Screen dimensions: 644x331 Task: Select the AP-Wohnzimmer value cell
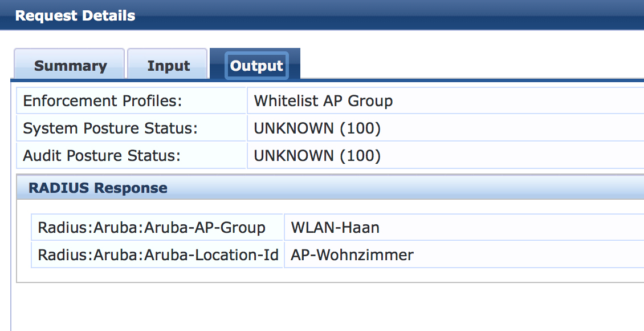352,255
